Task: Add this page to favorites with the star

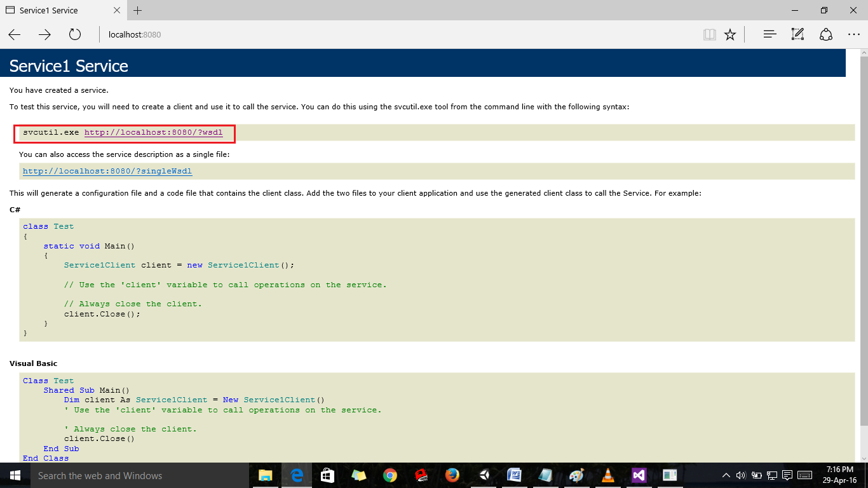Action: 730,34
